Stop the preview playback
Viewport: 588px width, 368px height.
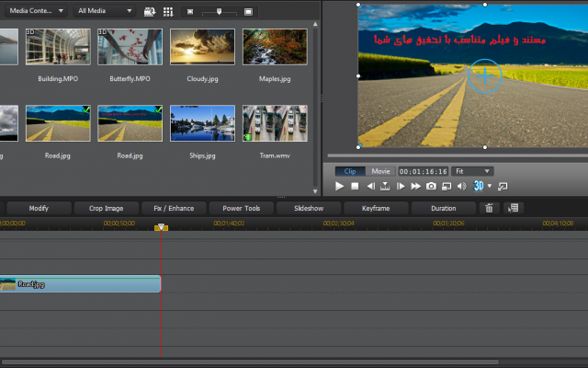coord(355,186)
